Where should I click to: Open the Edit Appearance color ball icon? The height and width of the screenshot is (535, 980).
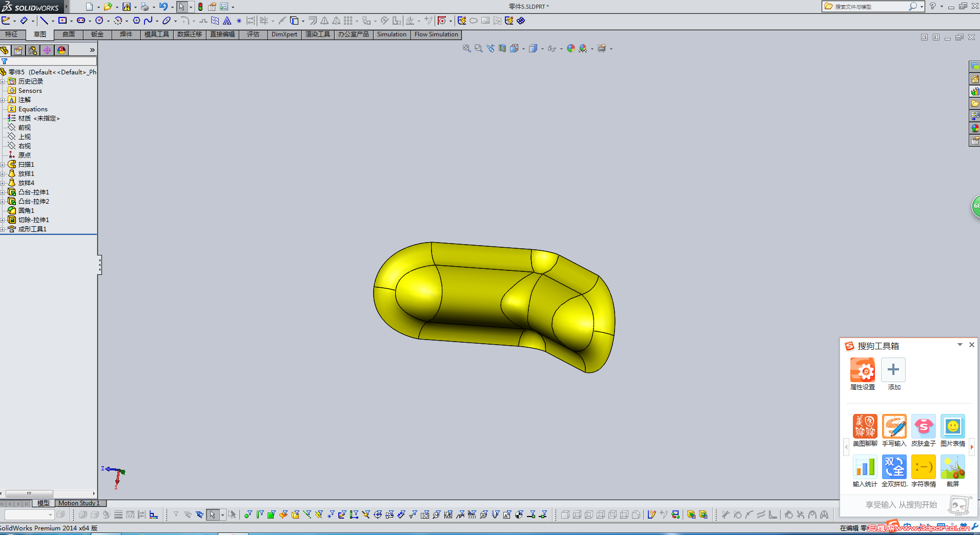[571, 48]
